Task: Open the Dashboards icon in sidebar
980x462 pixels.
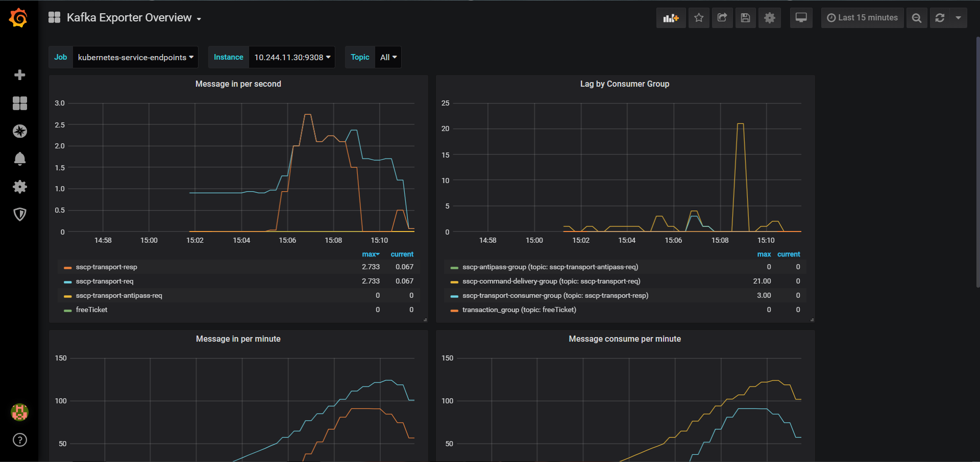Action: tap(19, 104)
